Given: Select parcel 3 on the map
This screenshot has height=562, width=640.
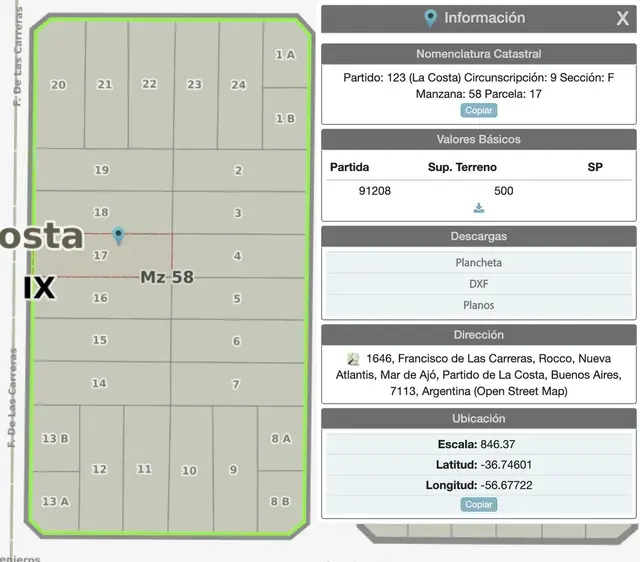Looking at the screenshot, I should (x=238, y=213).
